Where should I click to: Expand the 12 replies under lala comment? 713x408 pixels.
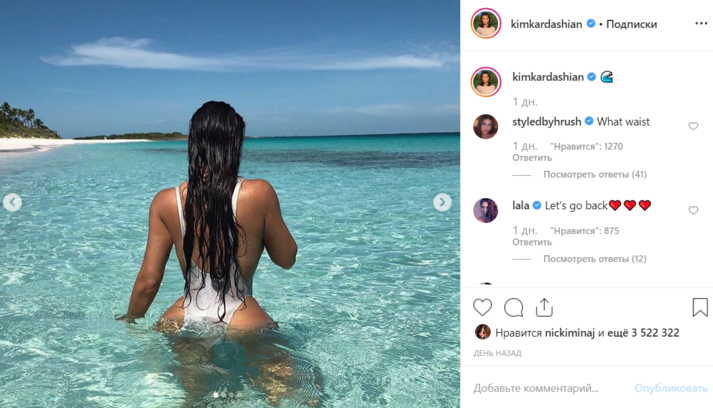[x=595, y=259]
